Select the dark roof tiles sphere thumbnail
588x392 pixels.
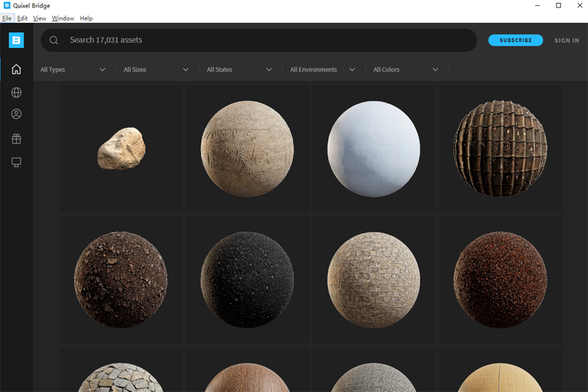[501, 149]
